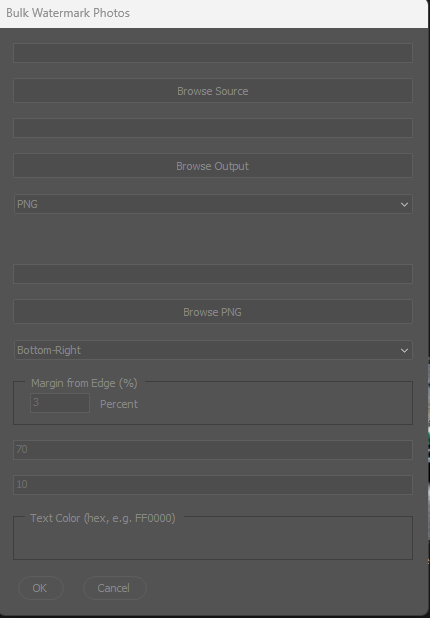Focus the watermark file path field above Browse PNG

click(213, 274)
